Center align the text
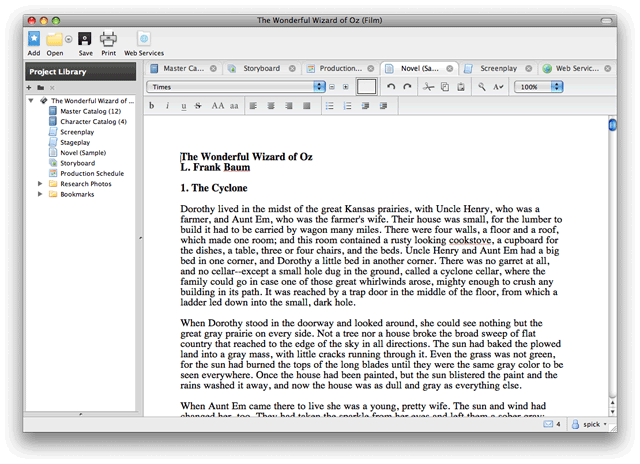Viewport: 640px width, 464px height. point(271,106)
